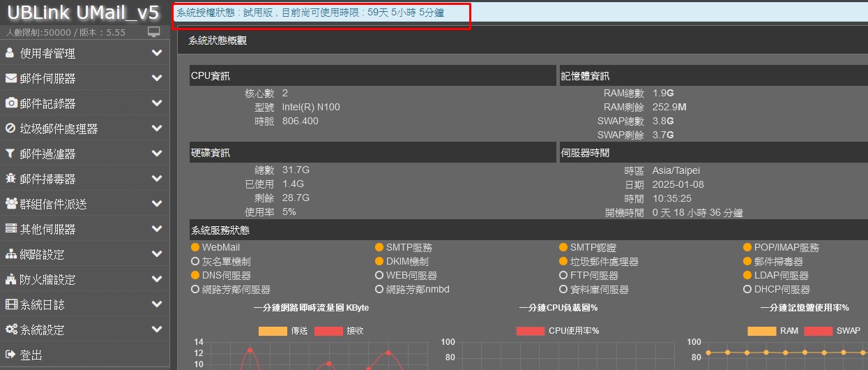Expand the 防火牆設定 chevron arrow

click(157, 279)
